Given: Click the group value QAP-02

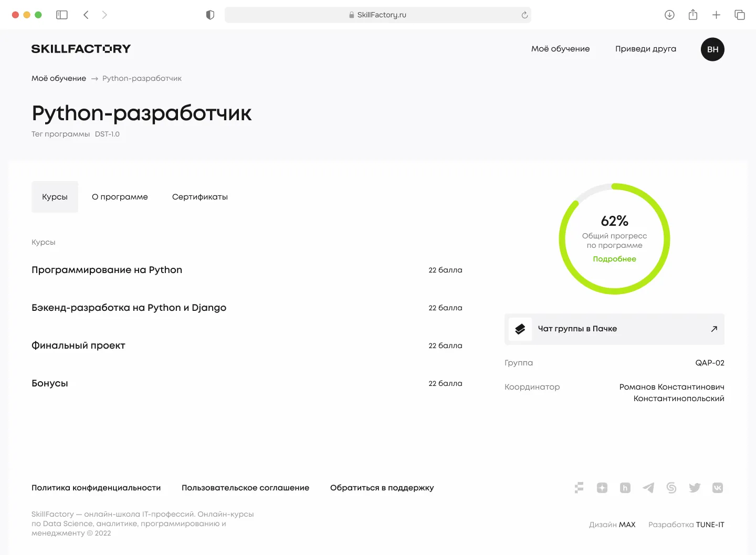Looking at the screenshot, I should [710, 363].
